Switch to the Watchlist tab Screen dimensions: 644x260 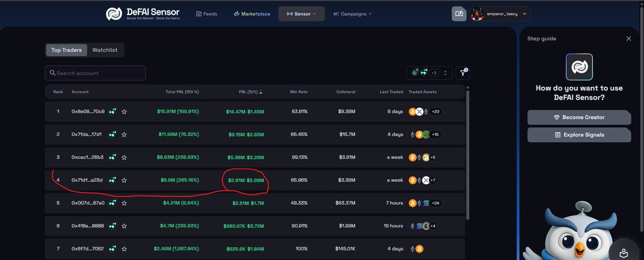pos(105,50)
